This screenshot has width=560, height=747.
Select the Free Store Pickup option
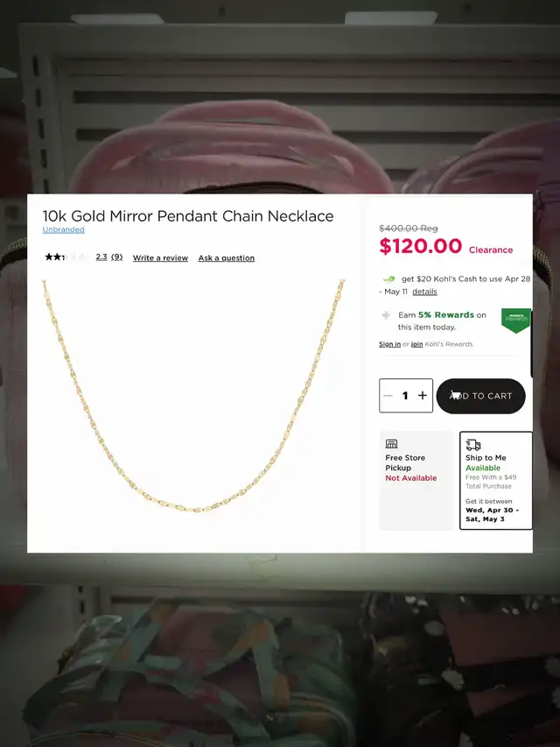pyautogui.click(x=416, y=480)
